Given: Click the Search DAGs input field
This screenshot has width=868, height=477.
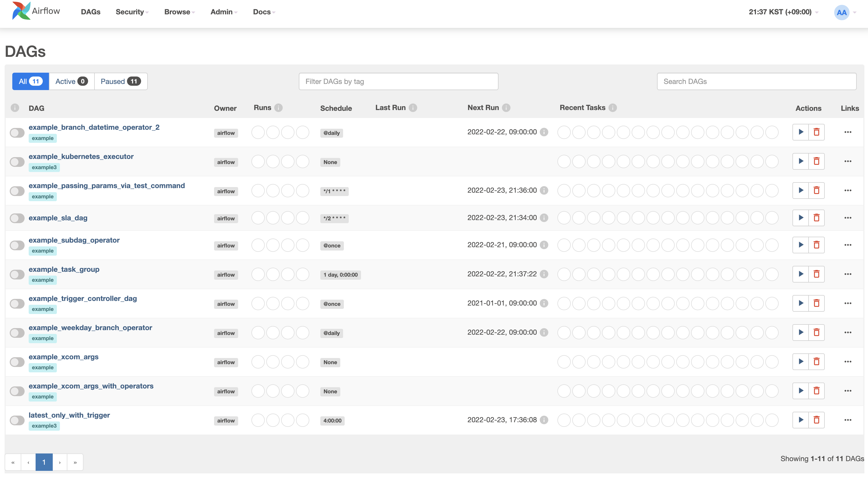Looking at the screenshot, I should [x=756, y=82].
